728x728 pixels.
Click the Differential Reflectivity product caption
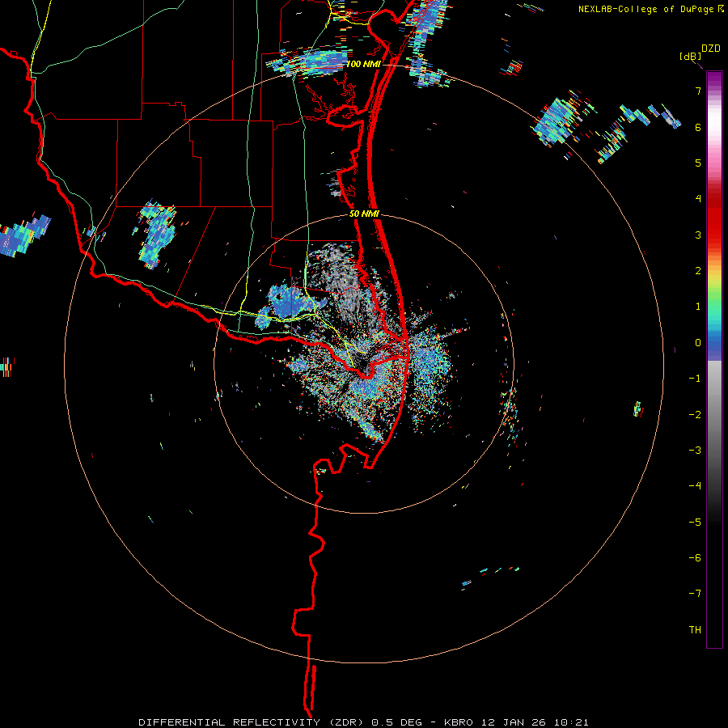[x=363, y=722]
